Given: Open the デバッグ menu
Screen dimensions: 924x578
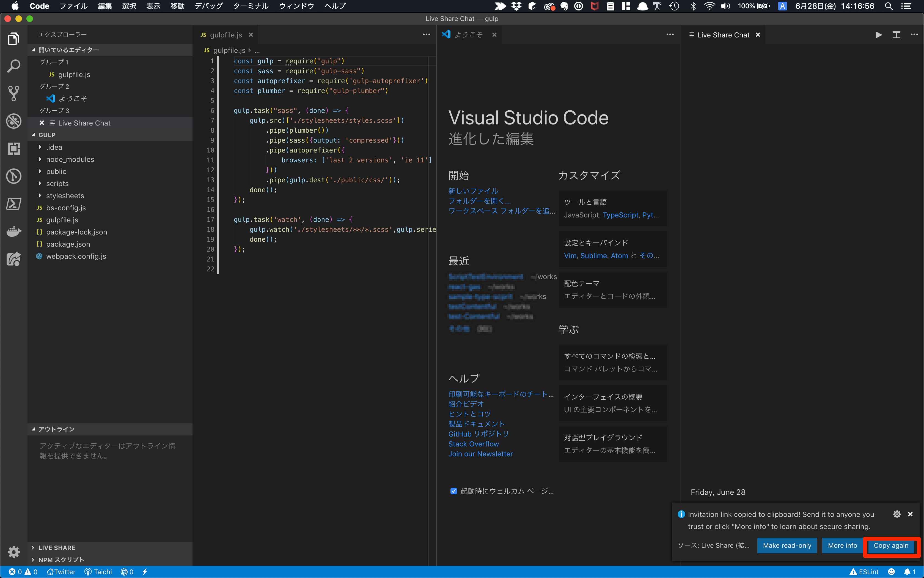Looking at the screenshot, I should 208,6.
